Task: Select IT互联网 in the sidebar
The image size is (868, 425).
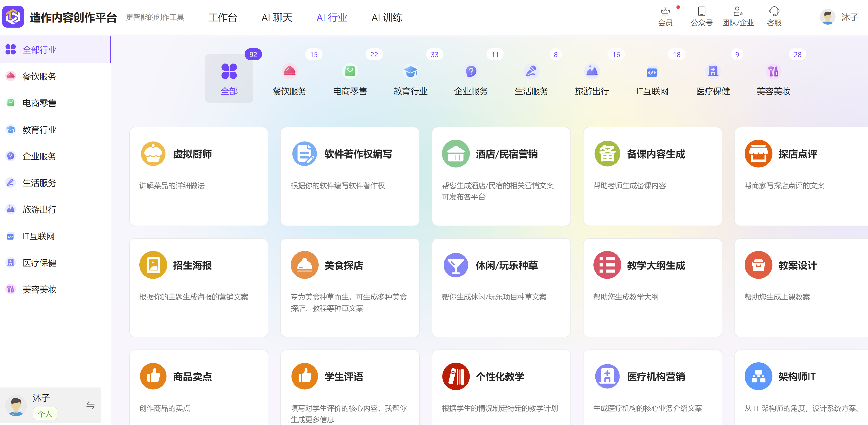Action: [x=55, y=236]
